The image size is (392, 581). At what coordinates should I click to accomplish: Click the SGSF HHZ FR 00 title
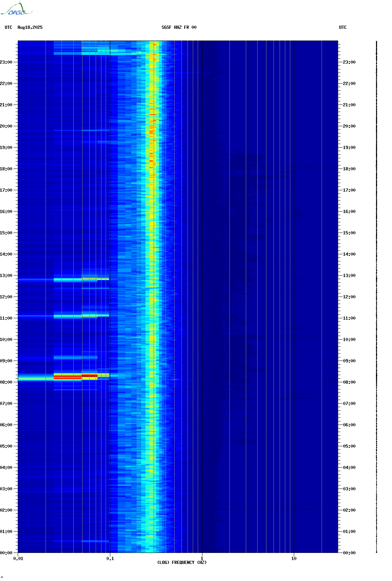click(179, 27)
